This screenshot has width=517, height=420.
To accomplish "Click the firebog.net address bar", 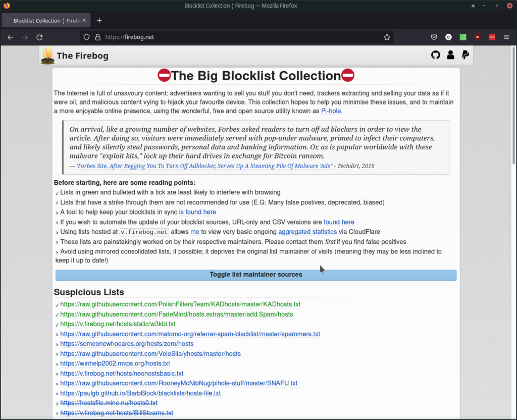I will tap(236, 37).
